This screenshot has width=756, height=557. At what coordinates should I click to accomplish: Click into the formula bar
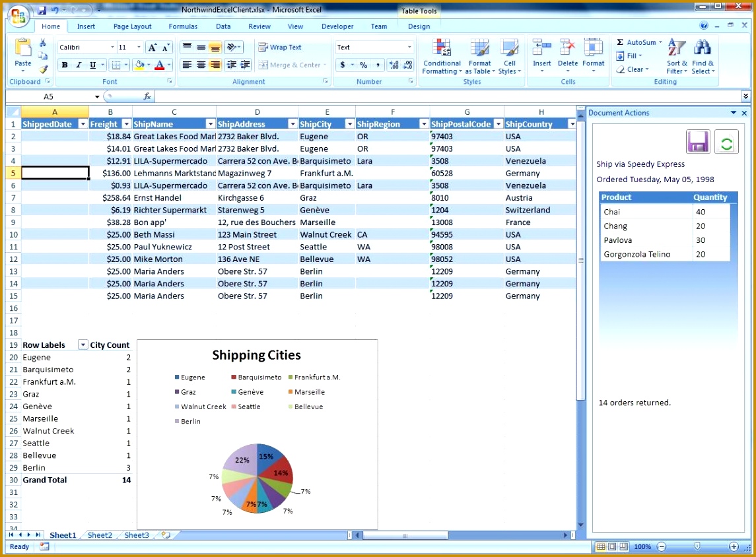(x=448, y=97)
